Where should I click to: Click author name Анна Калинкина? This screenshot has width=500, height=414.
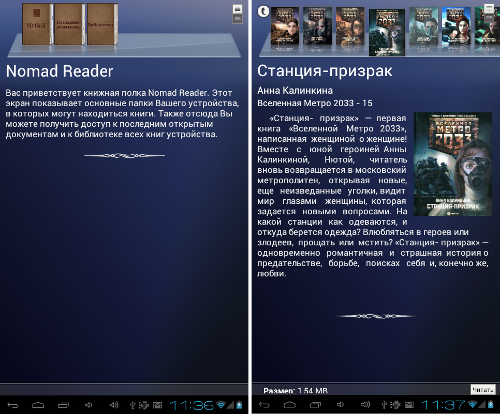[x=295, y=90]
